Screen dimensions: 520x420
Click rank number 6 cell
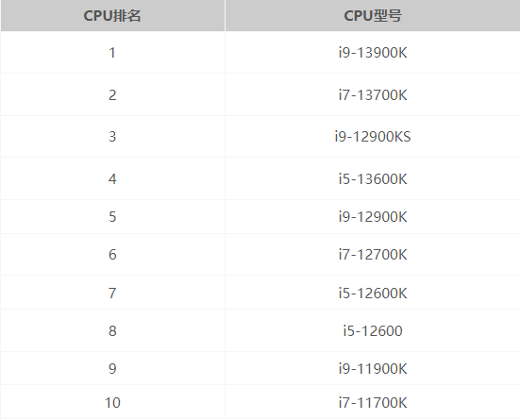point(112,255)
